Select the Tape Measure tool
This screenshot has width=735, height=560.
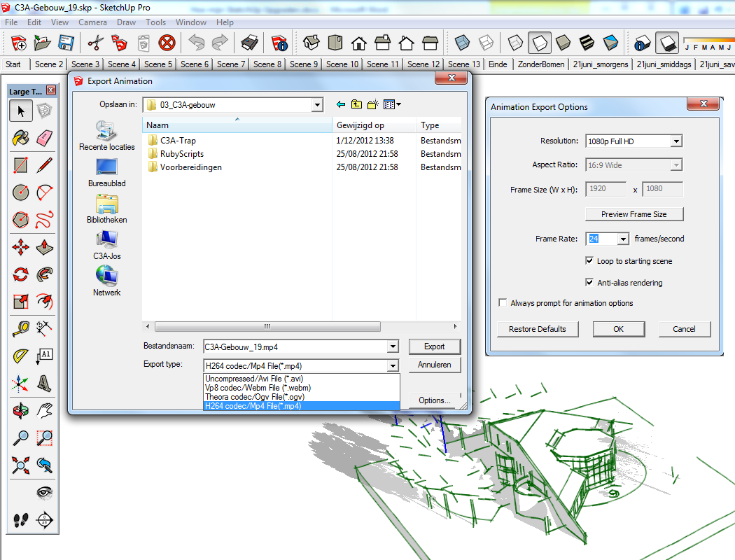tap(20, 328)
